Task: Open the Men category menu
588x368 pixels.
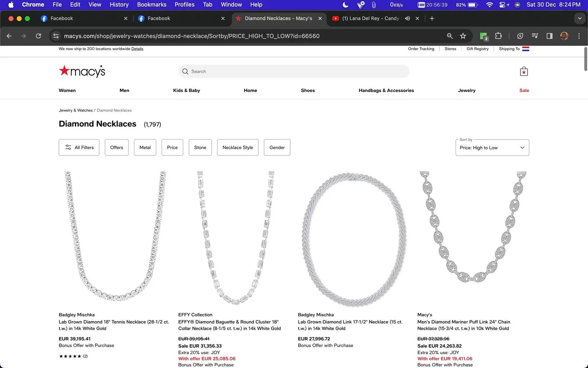Action: click(124, 90)
